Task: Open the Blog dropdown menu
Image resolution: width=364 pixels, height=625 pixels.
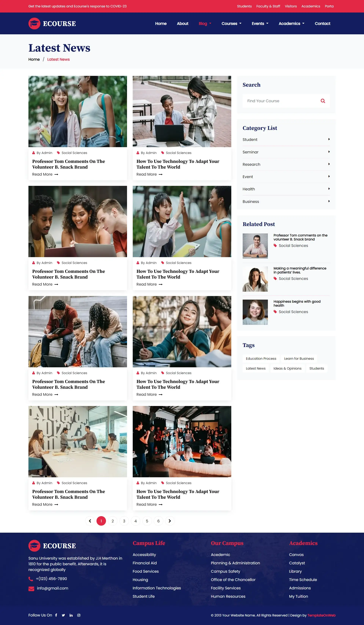Action: coord(205,24)
